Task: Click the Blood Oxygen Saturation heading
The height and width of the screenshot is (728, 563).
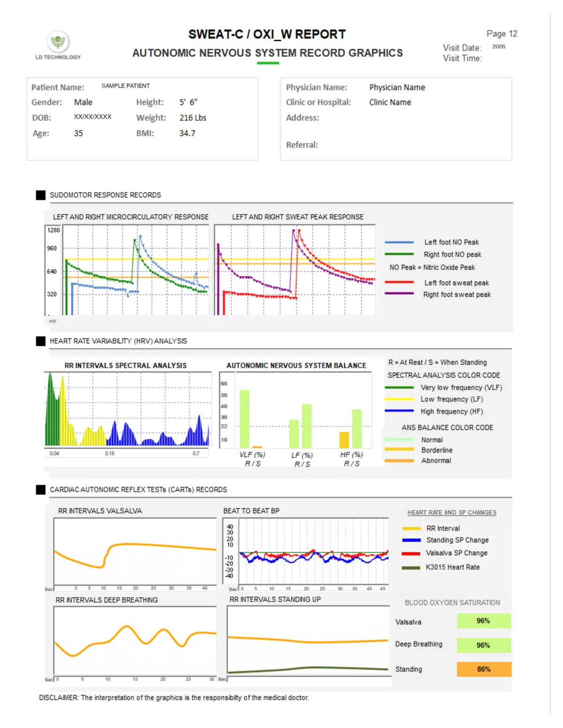Action: [452, 603]
